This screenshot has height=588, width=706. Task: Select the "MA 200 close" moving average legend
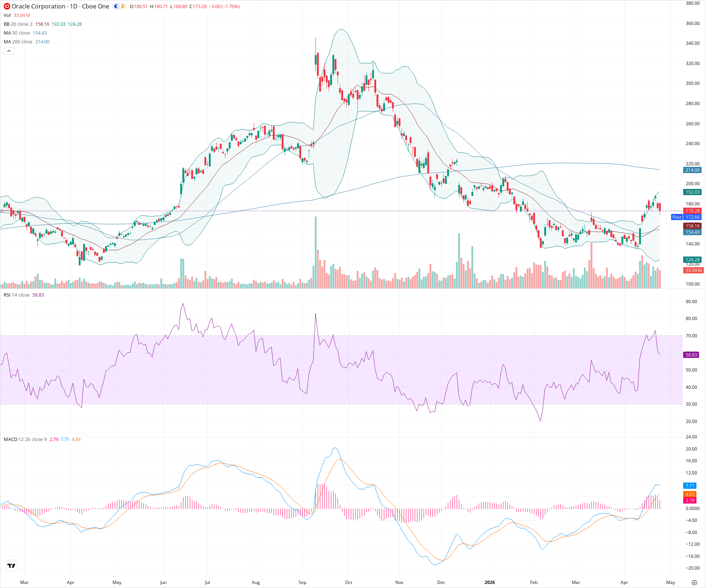click(x=18, y=42)
